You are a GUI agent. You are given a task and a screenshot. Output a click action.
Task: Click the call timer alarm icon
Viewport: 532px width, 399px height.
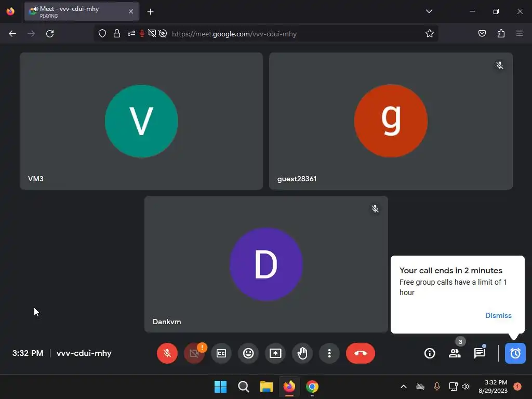click(x=515, y=353)
